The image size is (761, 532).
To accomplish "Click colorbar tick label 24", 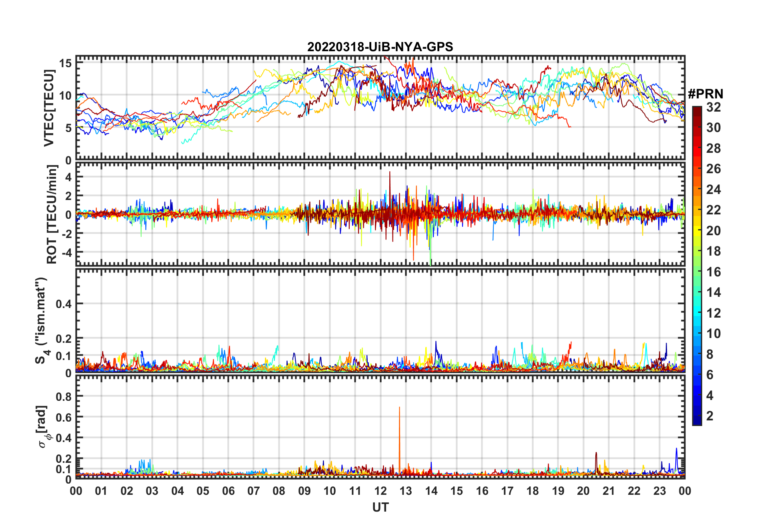I will coord(713,189).
